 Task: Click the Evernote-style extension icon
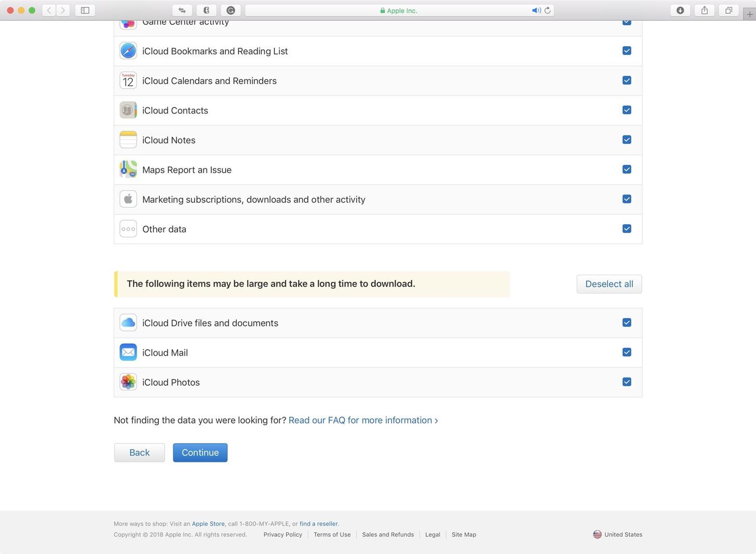[x=207, y=10]
